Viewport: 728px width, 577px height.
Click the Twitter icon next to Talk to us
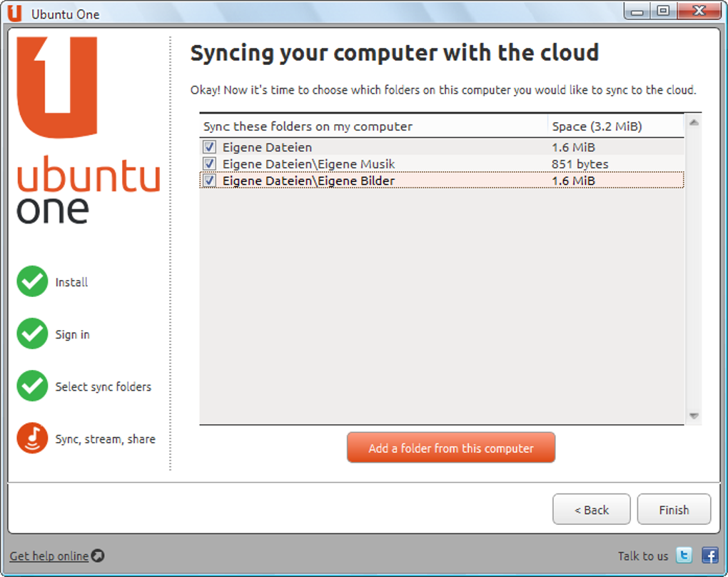tap(683, 556)
